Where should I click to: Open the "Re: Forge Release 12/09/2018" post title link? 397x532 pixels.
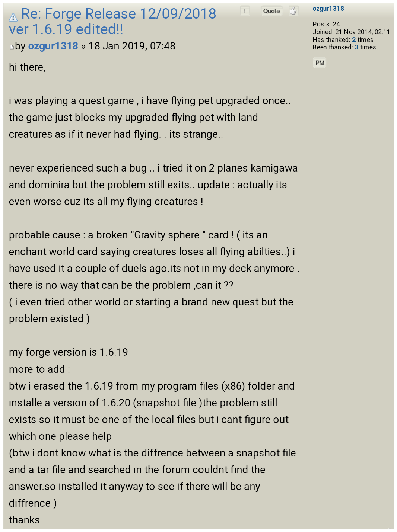pyautogui.click(x=112, y=21)
